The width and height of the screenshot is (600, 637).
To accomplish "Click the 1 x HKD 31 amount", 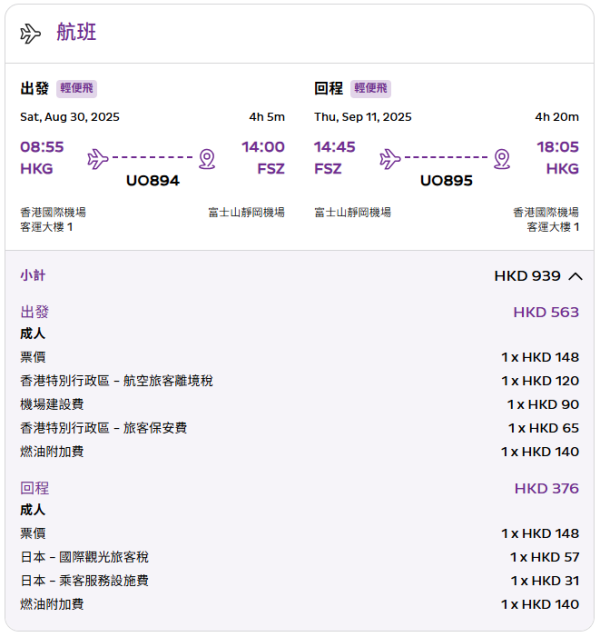I will pos(545,581).
